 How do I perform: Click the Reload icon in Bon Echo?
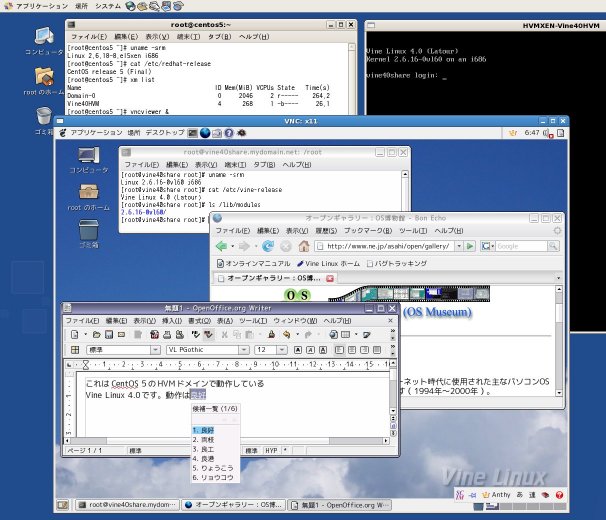pyautogui.click(x=268, y=246)
